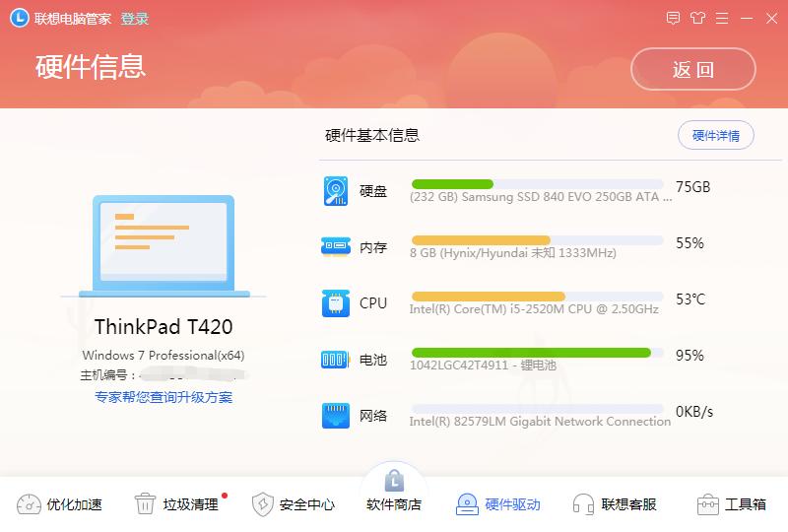Click the 8 GB Hynix/Hyundai memory text
Image resolution: width=788 pixels, height=532 pixels.
click(513, 252)
